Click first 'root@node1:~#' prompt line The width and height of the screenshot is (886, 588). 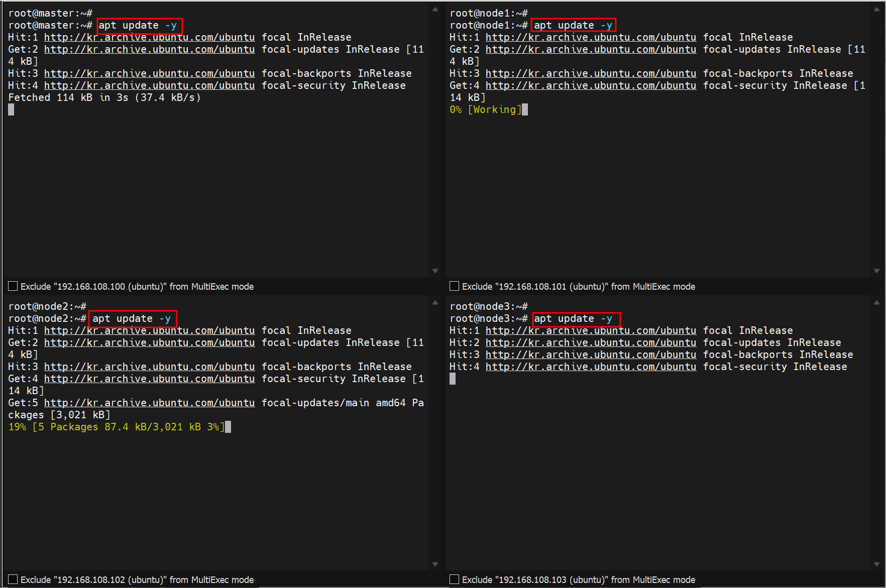click(489, 13)
